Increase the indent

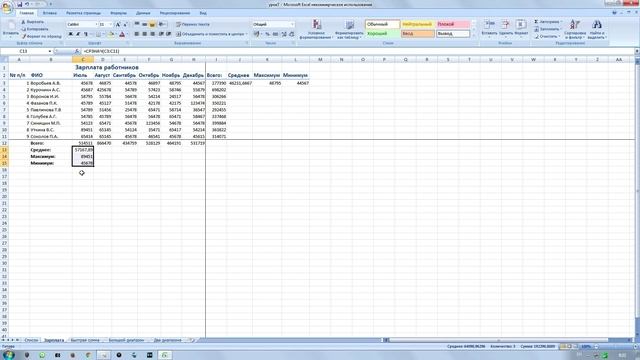pos(169,34)
